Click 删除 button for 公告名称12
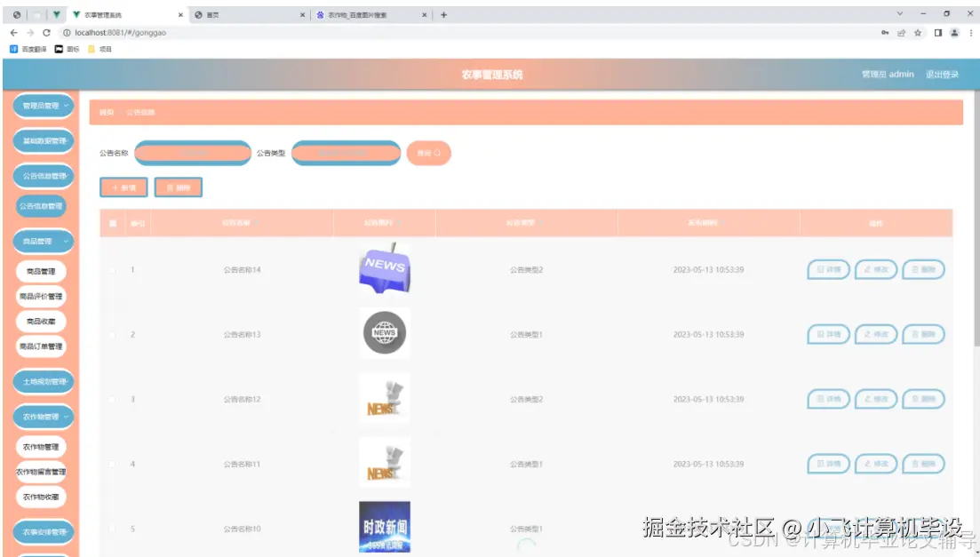The image size is (980, 557). click(923, 399)
